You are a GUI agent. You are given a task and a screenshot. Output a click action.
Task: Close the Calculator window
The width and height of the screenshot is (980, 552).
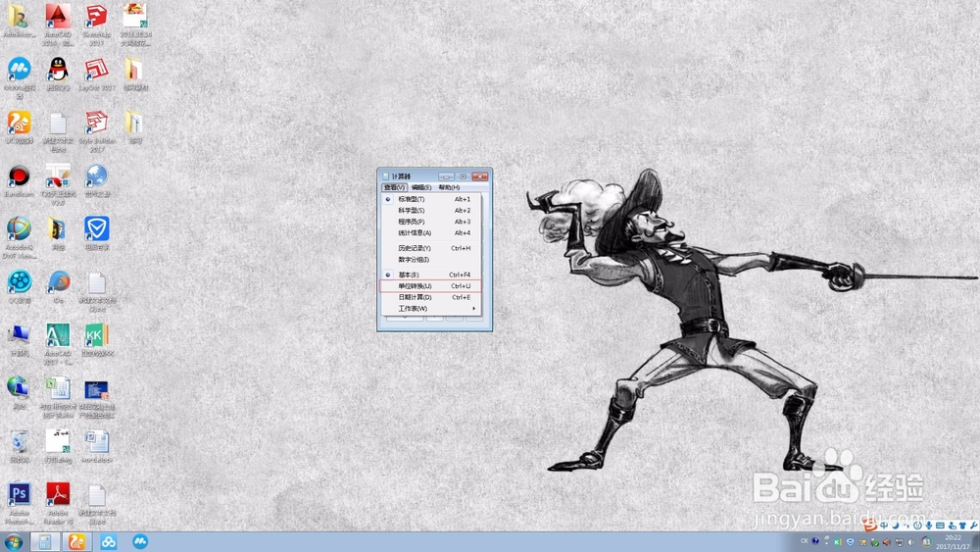point(479,176)
